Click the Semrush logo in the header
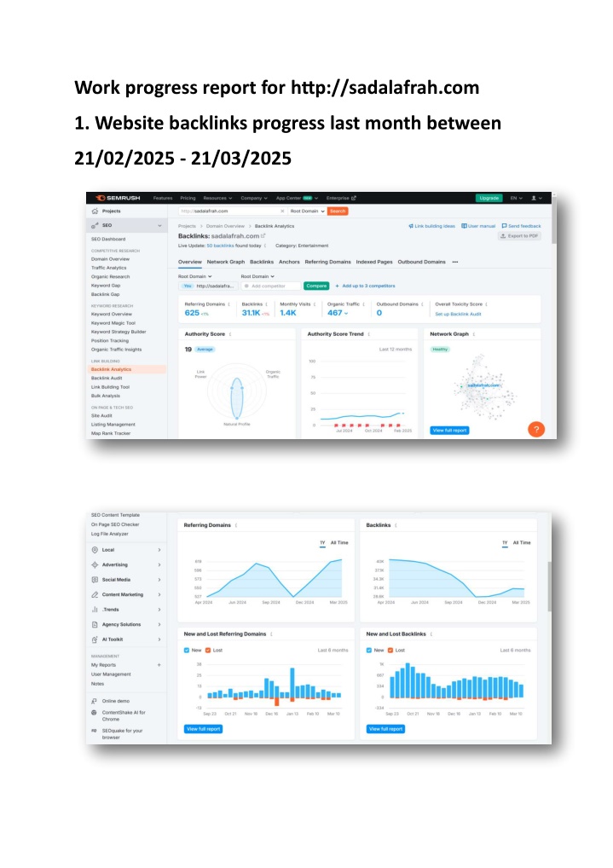The width and height of the screenshot is (613, 868). (x=117, y=198)
